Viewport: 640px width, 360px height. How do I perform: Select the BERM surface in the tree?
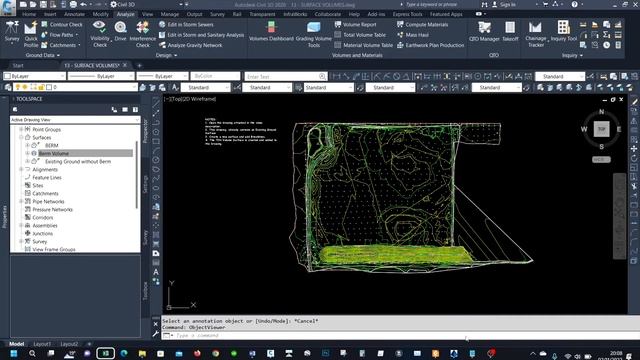(x=51, y=145)
